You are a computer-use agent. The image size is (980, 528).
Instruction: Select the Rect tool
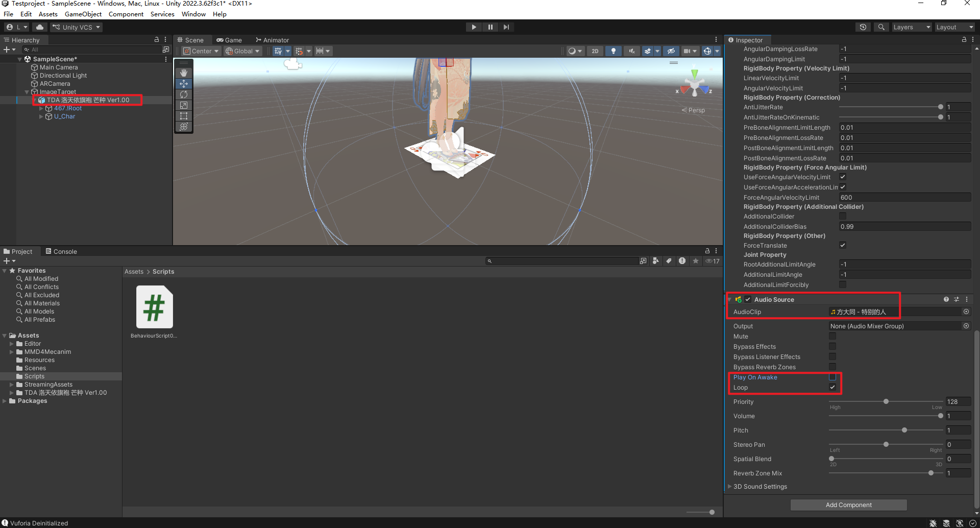[x=184, y=116]
